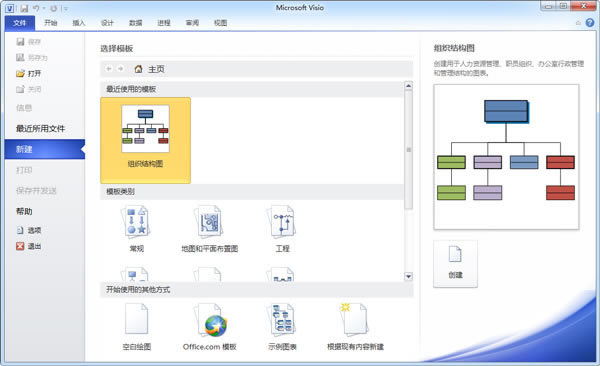
Task: Open the quick access toolbar customize dropdown
Action: [x=65, y=8]
